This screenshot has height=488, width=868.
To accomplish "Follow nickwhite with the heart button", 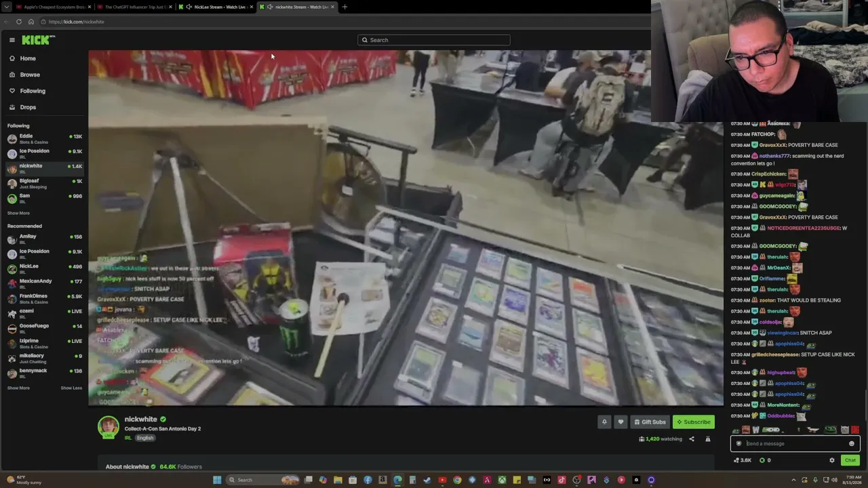I will [x=620, y=422].
